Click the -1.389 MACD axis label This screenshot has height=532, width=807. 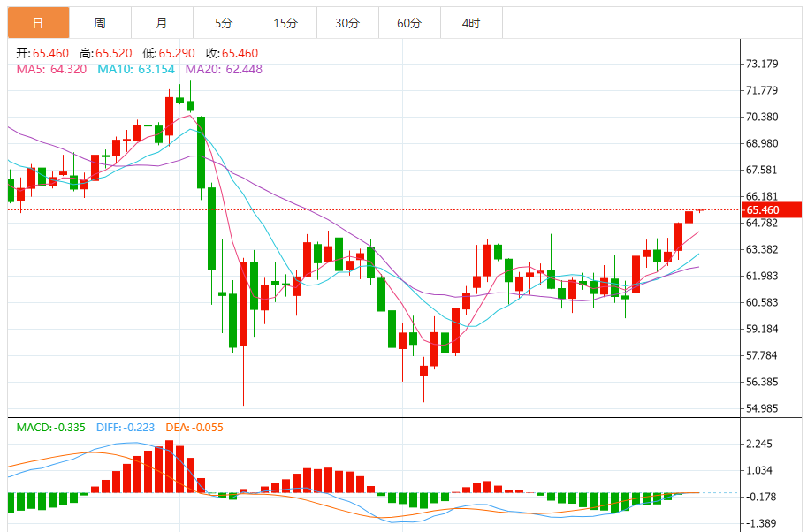point(761,523)
